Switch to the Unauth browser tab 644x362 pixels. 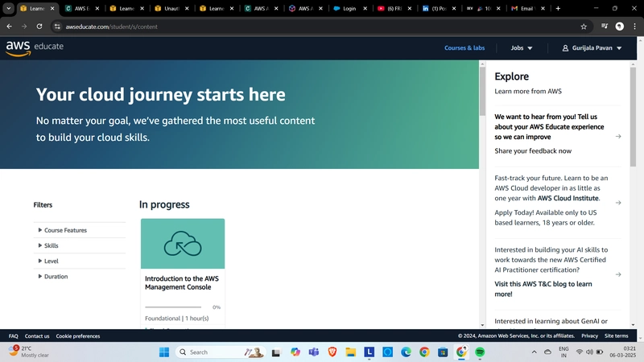171,8
